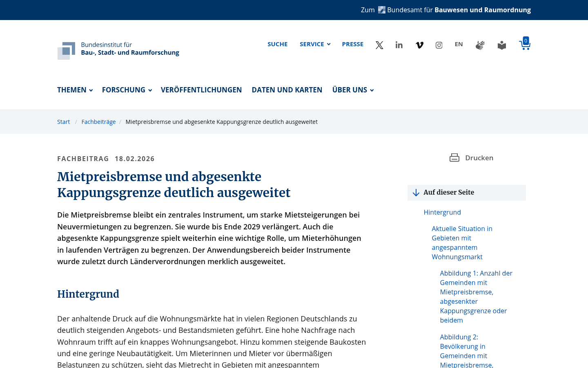
Task: Click the article title Mietpreisbremse heading
Action: pos(174,184)
